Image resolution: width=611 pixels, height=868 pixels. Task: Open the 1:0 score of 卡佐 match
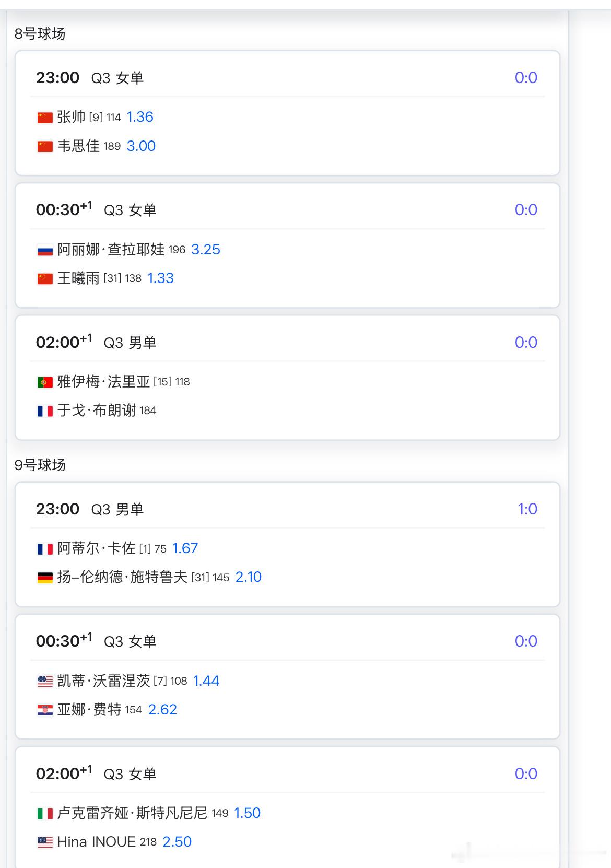click(x=527, y=509)
